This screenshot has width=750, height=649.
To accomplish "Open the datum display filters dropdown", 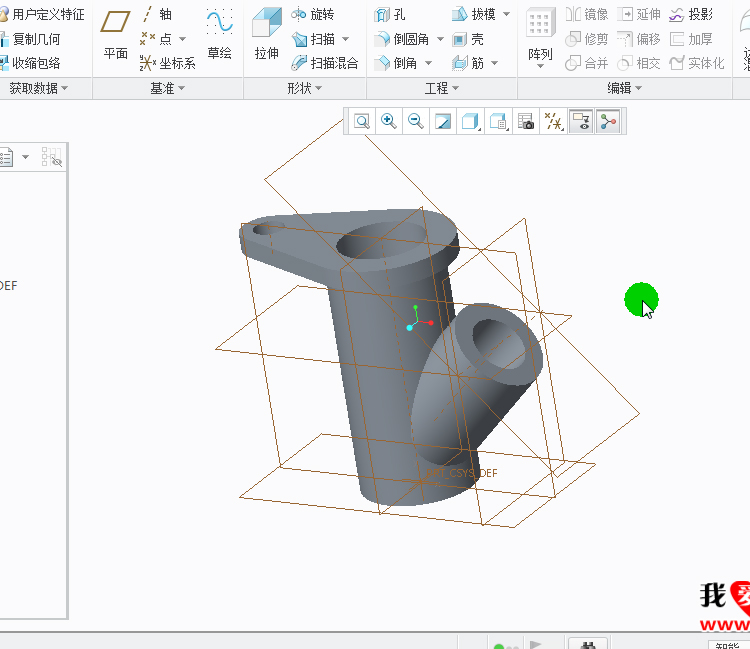I will 553,121.
